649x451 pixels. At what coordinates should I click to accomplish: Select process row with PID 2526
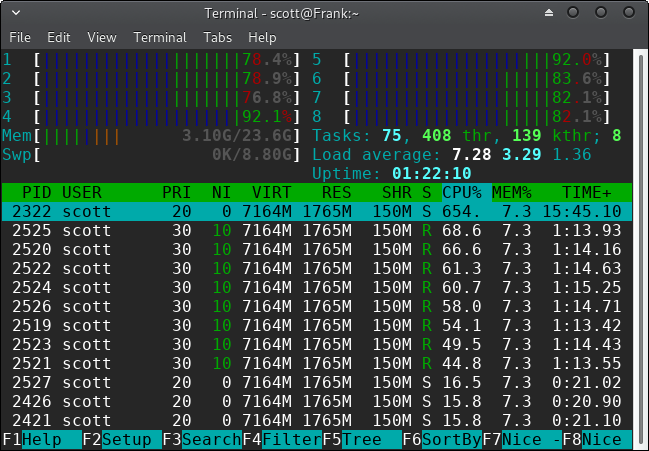point(317,307)
